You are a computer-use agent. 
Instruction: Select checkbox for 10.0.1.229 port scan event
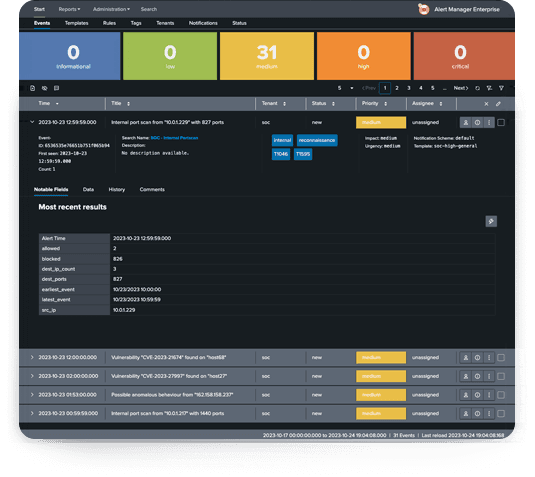point(501,122)
